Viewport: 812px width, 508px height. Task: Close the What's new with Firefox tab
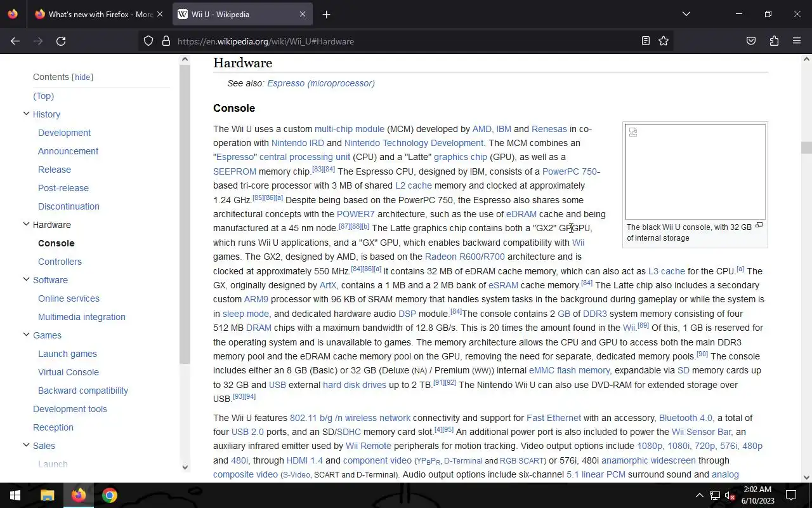coord(159,14)
